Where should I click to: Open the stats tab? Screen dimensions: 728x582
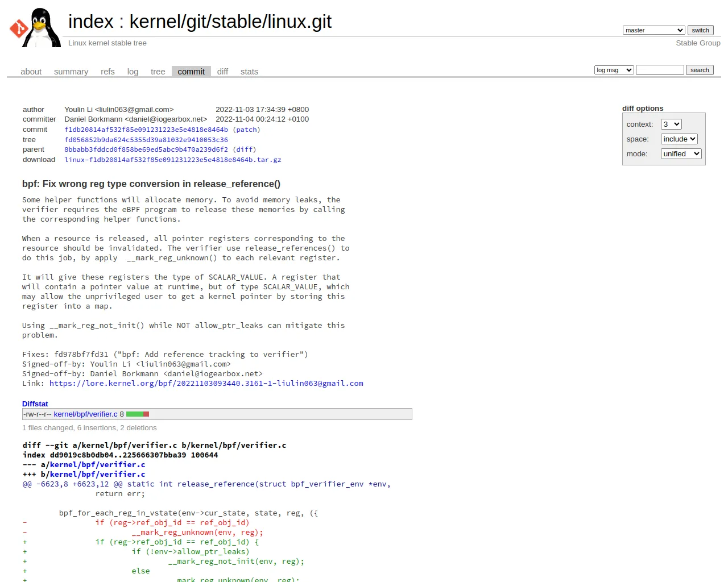point(249,72)
